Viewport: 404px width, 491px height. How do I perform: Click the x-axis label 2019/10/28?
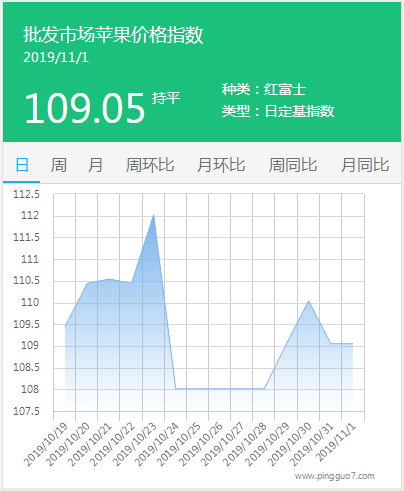(245, 444)
